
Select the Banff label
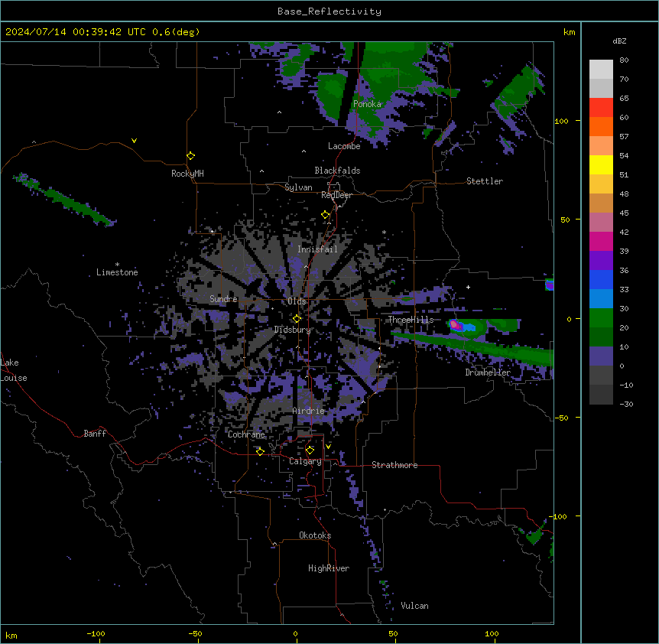[x=95, y=434]
